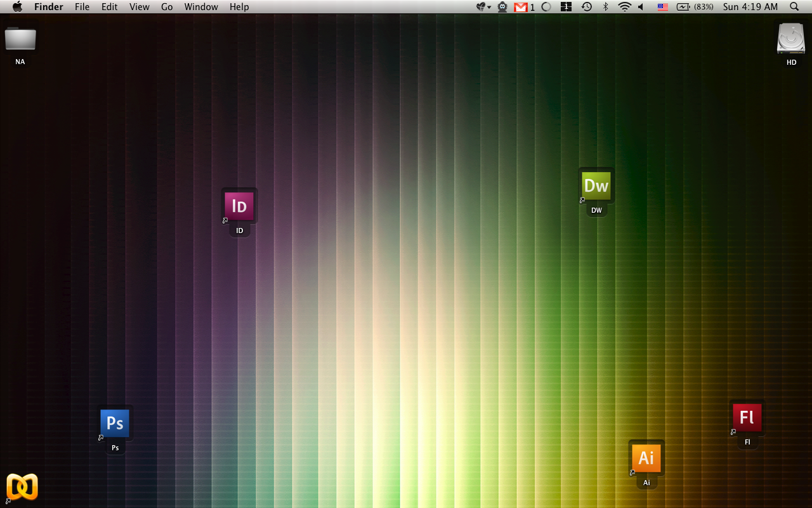Click the 'Ai' label under Illustrator icon
Screen dimensions: 812x508
click(646, 483)
